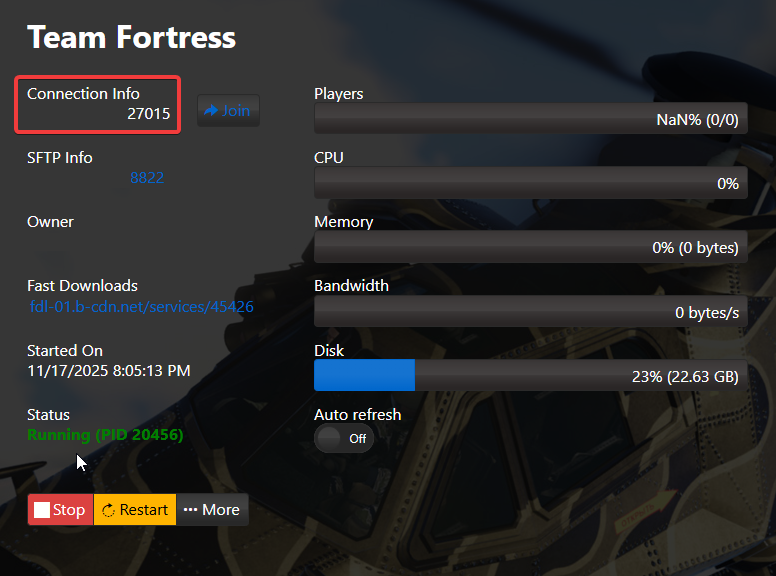This screenshot has height=576, width=776.
Task: Click the Team Fortress heading
Action: click(x=131, y=38)
